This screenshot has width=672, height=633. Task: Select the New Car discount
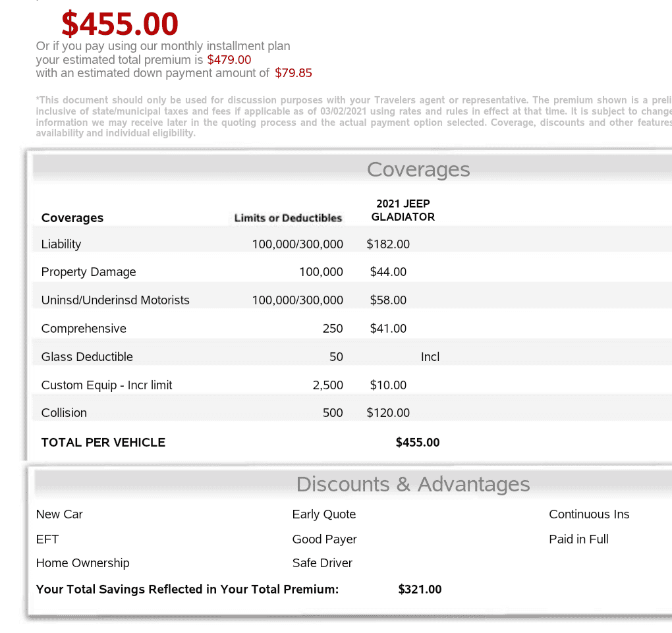point(59,514)
